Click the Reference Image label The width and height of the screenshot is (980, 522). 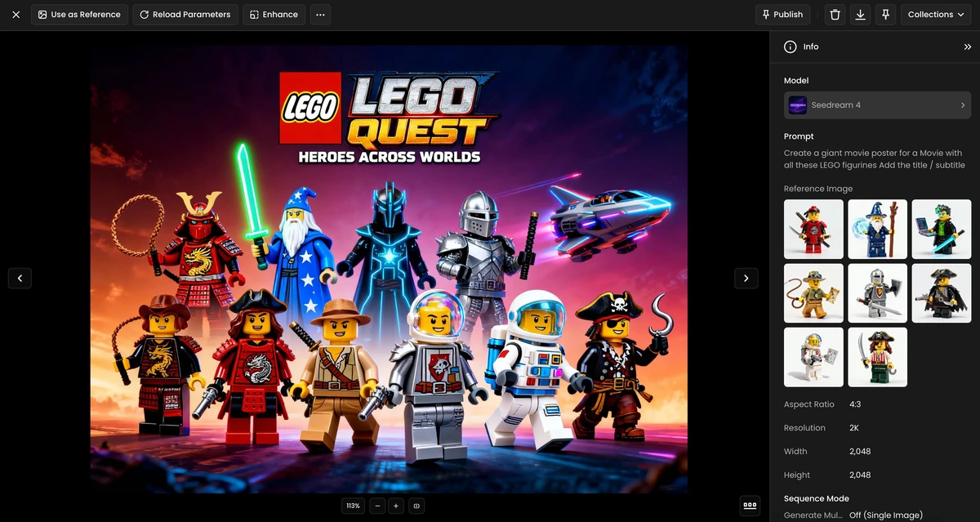coord(818,189)
